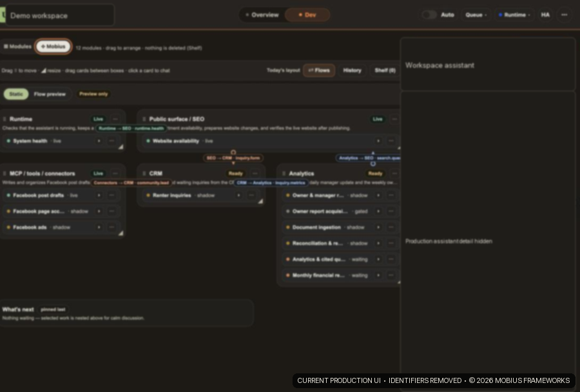Open Public surface / SEO more menu
The width and height of the screenshot is (580, 392).
394,119
